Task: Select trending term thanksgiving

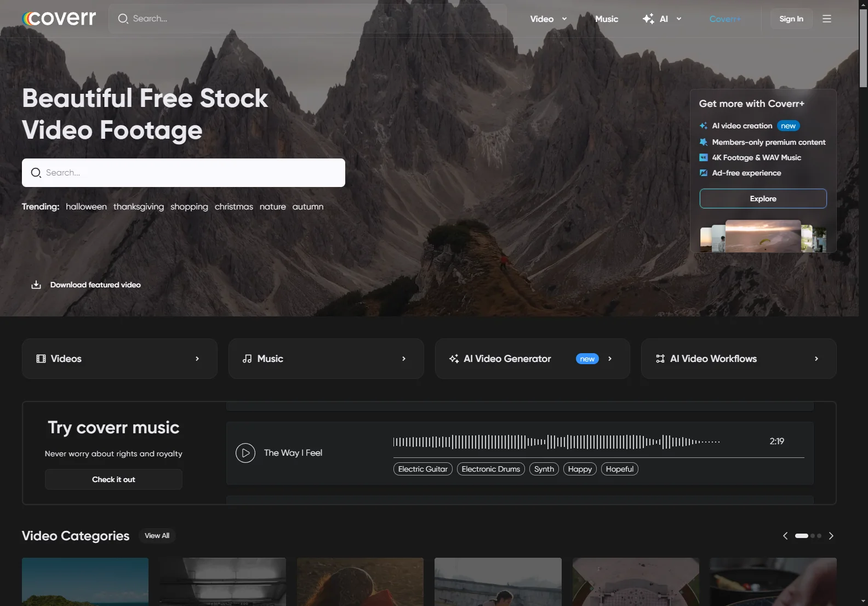Action: pos(139,207)
